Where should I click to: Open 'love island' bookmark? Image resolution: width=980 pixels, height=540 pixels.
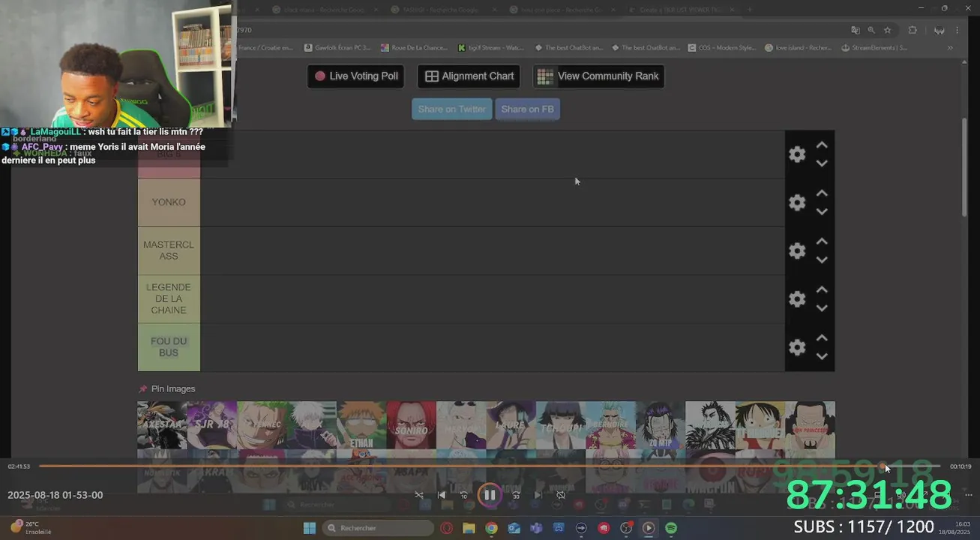point(798,47)
